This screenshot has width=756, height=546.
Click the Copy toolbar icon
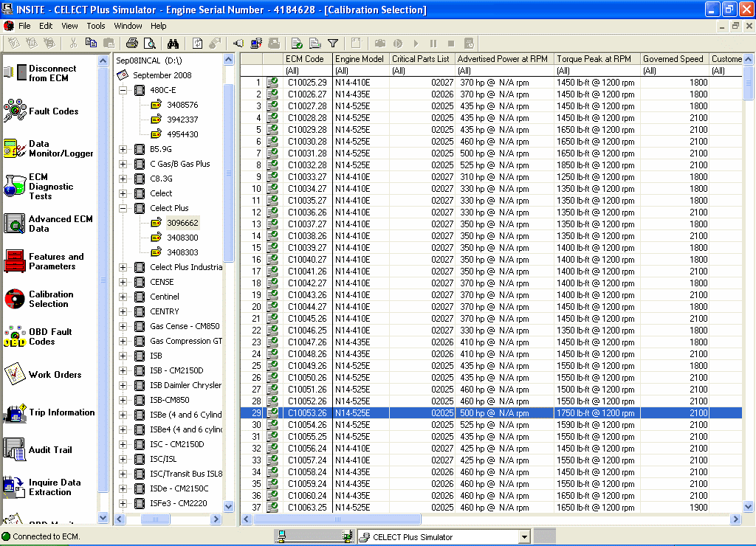tap(91, 44)
